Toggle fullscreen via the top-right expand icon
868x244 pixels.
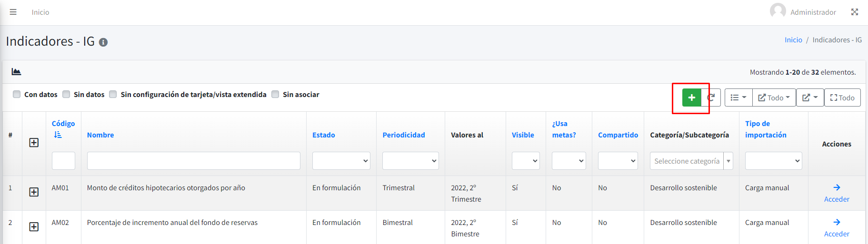tap(855, 12)
